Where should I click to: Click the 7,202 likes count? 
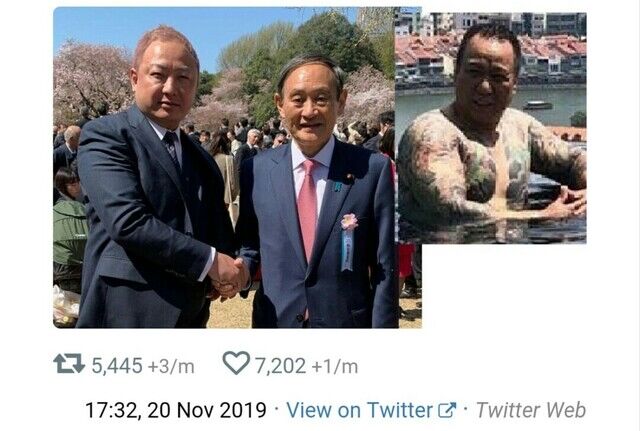point(281,366)
